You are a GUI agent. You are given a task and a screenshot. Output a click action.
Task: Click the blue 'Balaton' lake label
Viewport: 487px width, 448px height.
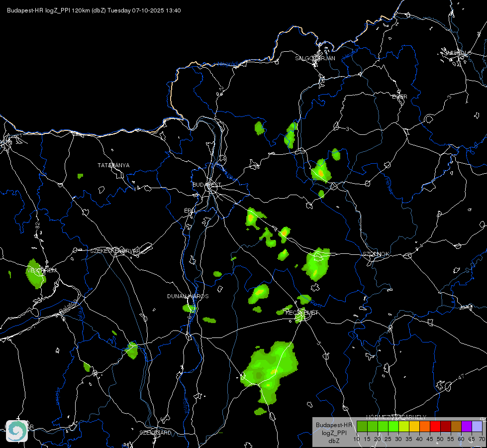point(68,306)
